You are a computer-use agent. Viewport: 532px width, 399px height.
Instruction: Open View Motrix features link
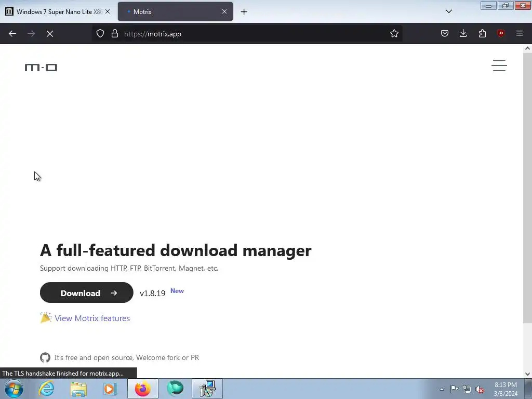(92, 318)
